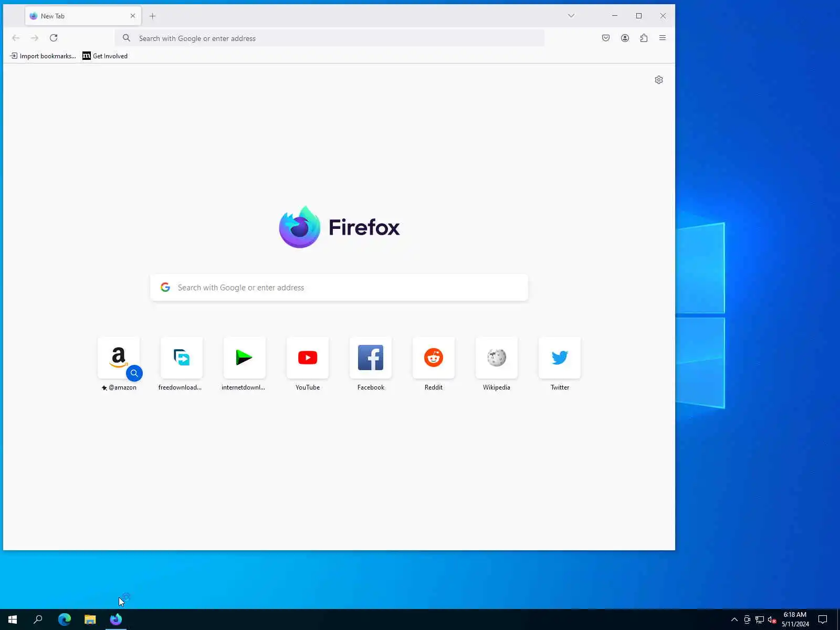Maximize the Firefox window
Viewport: 840px width, 630px height.
click(x=639, y=16)
